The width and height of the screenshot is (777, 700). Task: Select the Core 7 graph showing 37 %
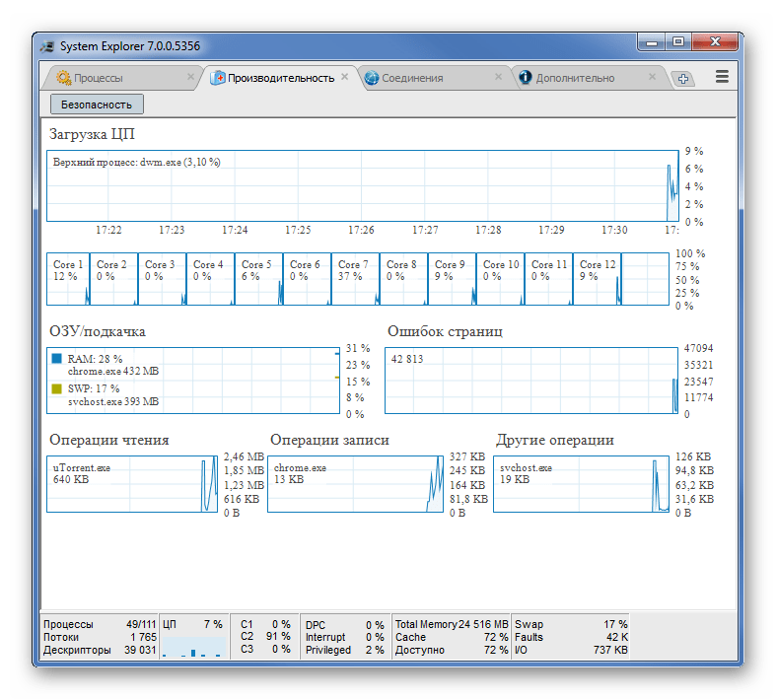pyautogui.click(x=355, y=279)
